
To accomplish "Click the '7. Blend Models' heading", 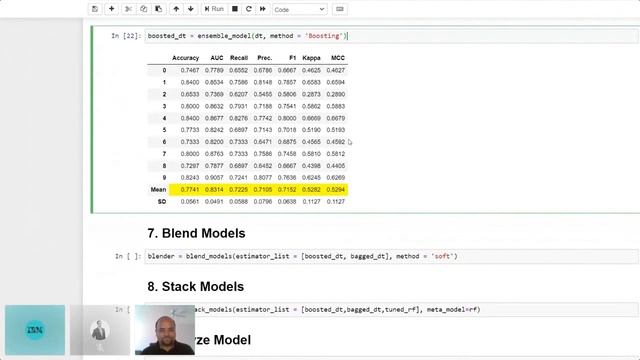I will 196,233.
